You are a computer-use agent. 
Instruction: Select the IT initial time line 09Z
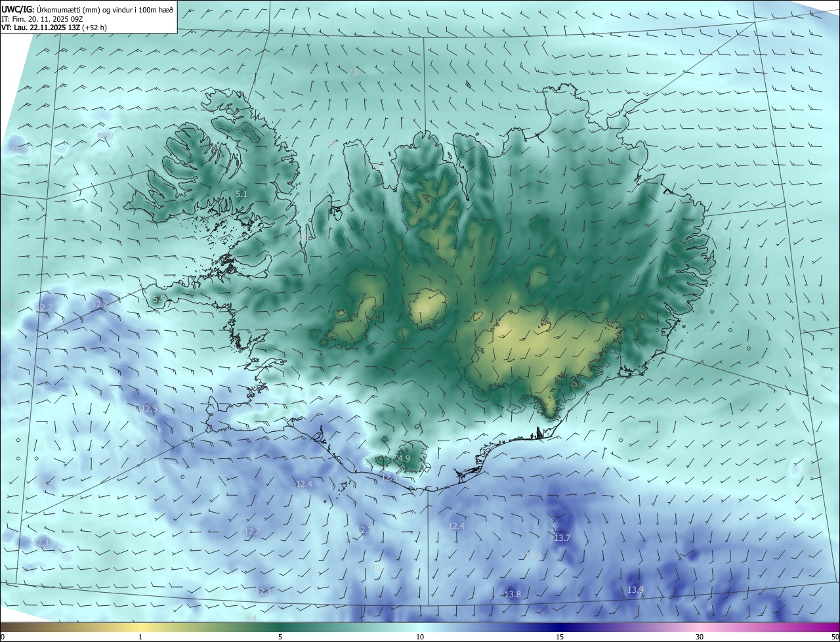(x=41, y=18)
